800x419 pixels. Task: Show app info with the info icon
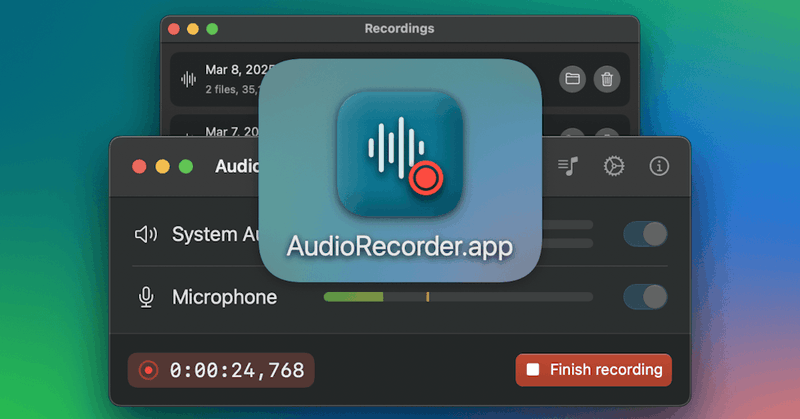pos(659,166)
